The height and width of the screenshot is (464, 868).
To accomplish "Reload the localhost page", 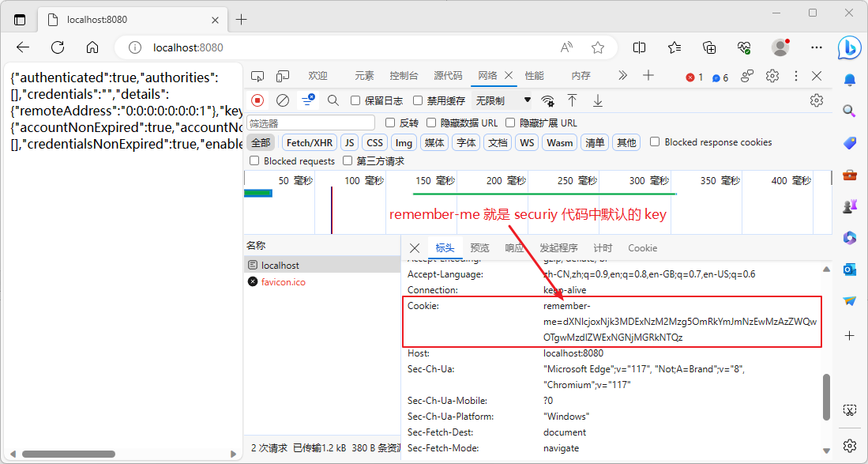I will 58,47.
